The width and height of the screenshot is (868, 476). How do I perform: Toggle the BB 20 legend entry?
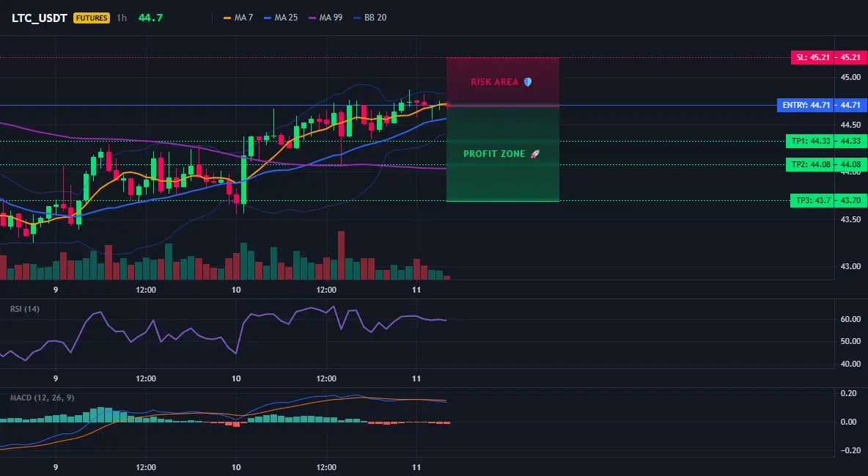(370, 18)
